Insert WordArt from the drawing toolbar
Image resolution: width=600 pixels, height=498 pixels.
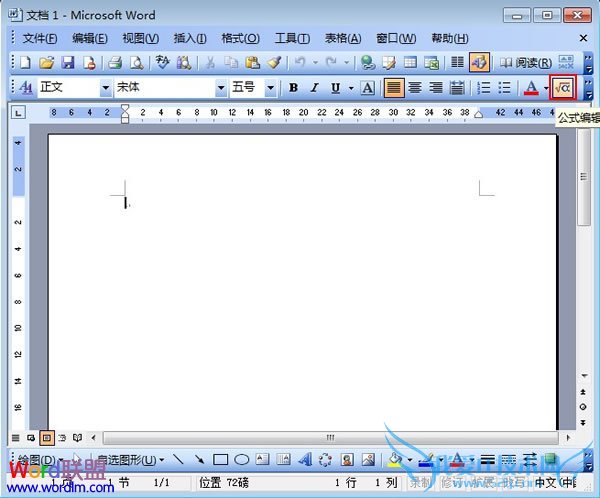coord(305,459)
